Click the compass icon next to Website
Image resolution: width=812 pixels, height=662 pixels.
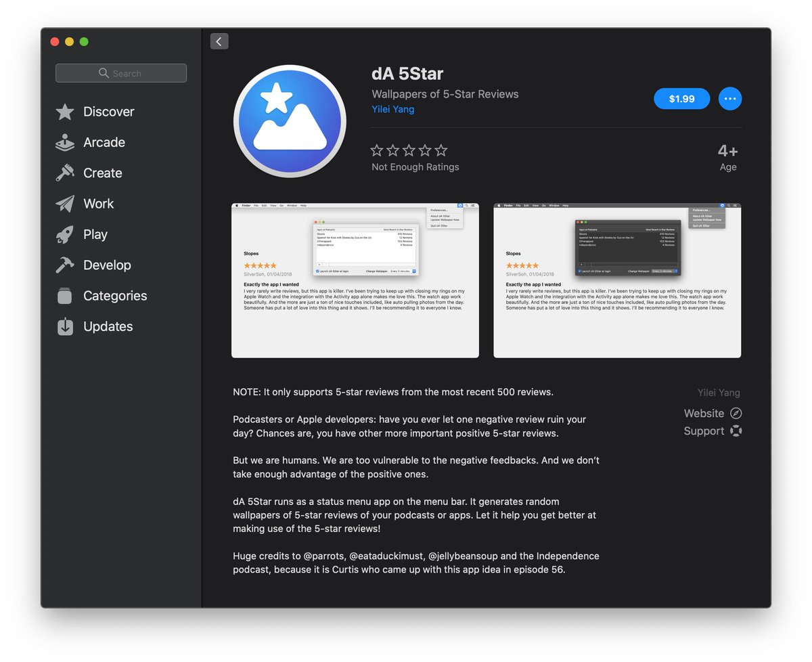(736, 414)
